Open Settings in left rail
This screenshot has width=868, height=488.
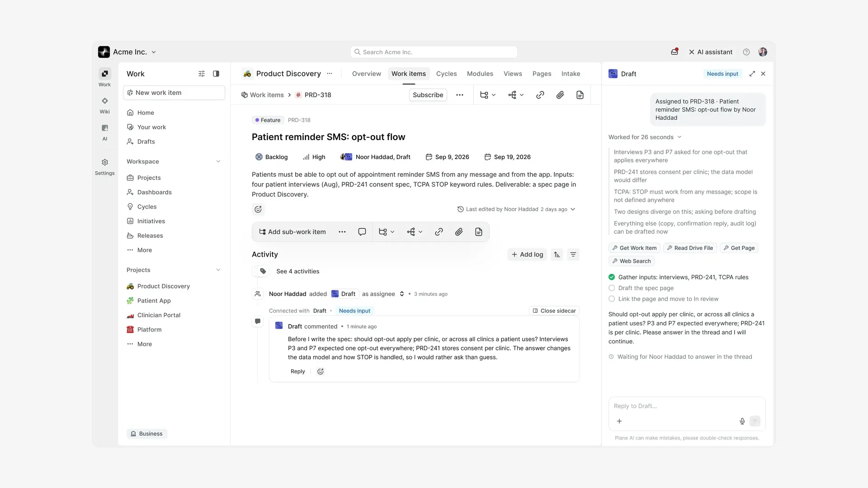(x=104, y=167)
